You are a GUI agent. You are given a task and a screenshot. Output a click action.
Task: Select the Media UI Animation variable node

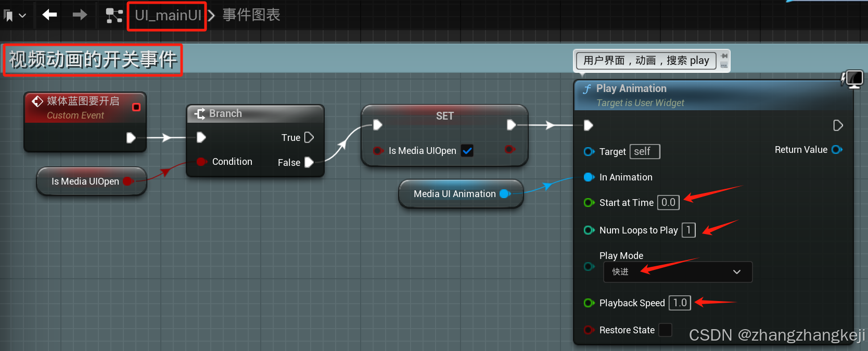(x=461, y=194)
